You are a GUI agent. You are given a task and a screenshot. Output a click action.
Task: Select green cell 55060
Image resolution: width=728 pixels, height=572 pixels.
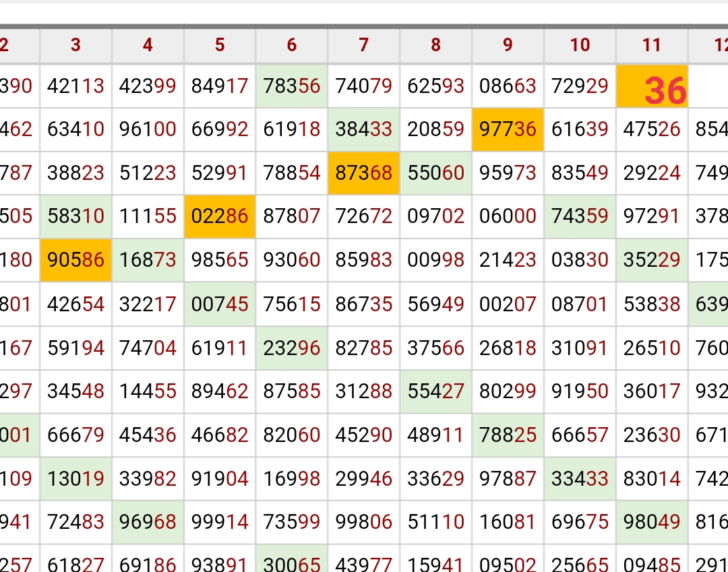pyautogui.click(x=435, y=173)
